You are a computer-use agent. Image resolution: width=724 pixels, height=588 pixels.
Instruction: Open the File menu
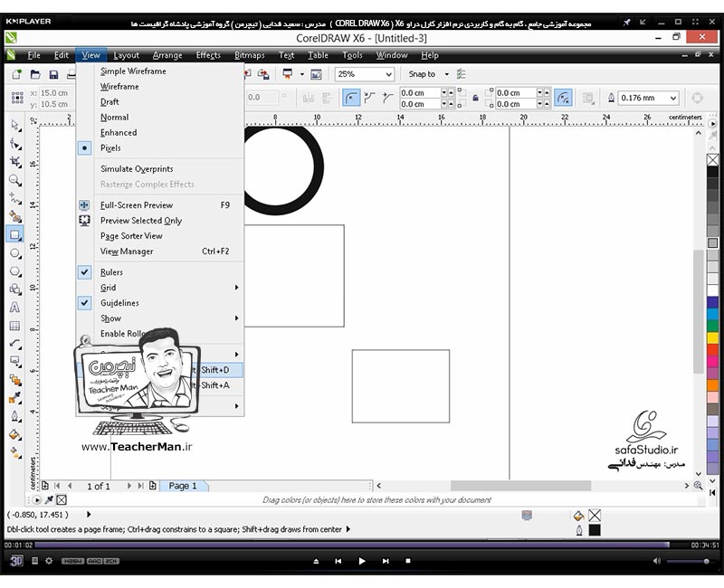coord(34,55)
